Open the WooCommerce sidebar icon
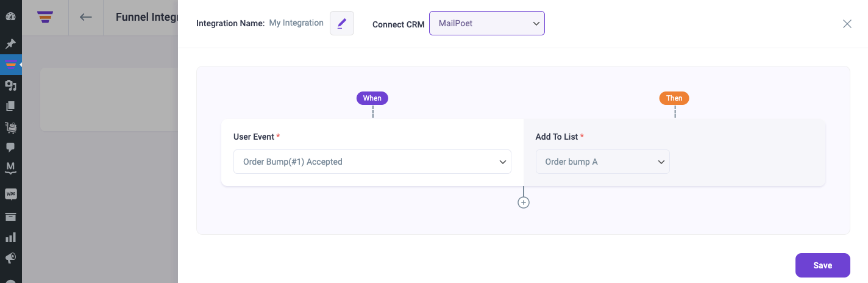Screen dimensions: 868x283 (10, 195)
